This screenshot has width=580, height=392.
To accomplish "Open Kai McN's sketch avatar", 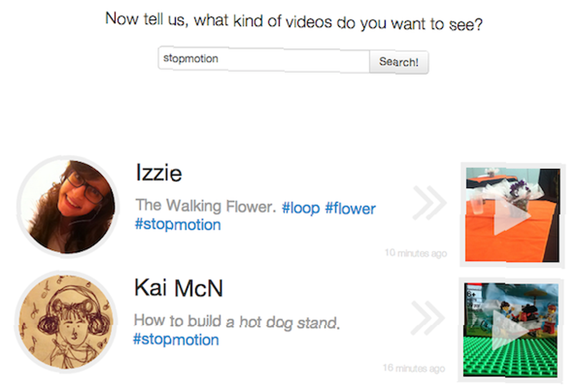I will click(x=66, y=321).
